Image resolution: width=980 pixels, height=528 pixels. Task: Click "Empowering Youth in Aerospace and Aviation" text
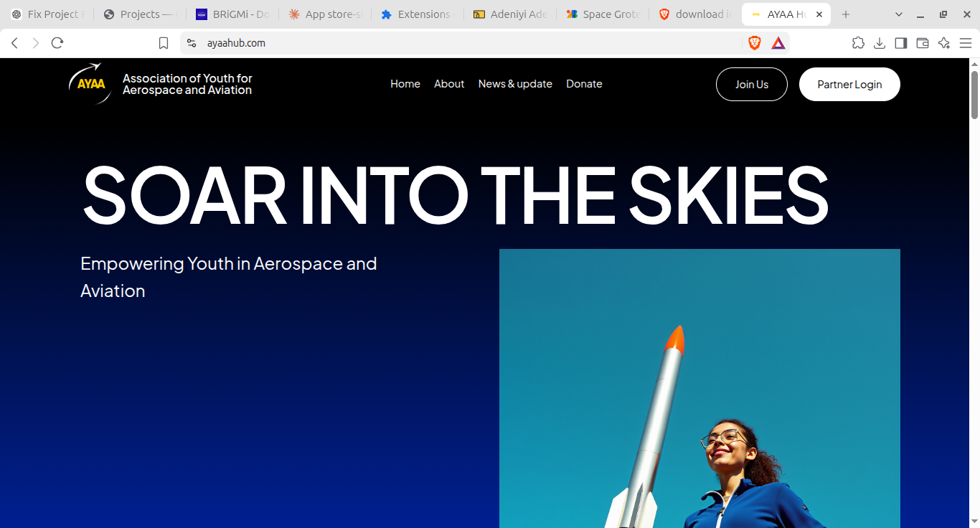tap(229, 277)
